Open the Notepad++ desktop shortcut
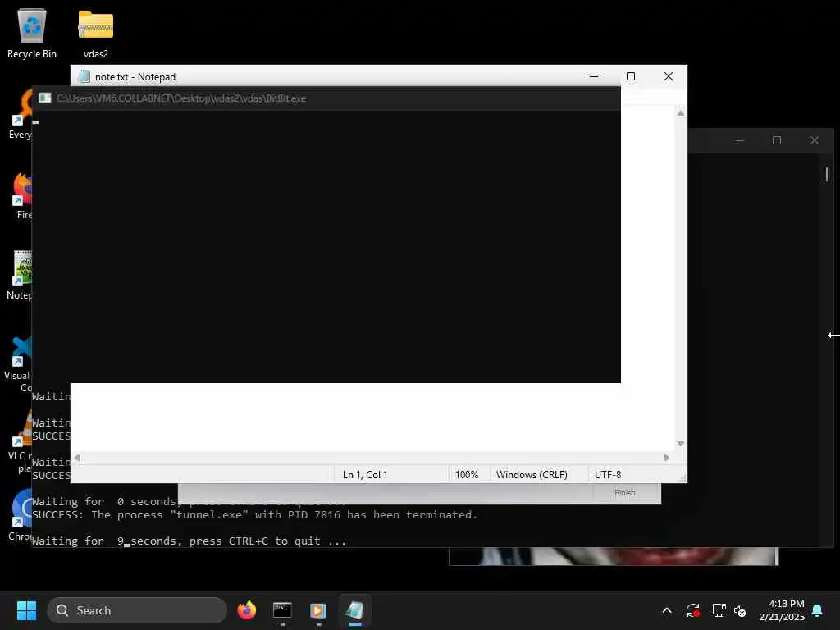Screen dimensions: 840x630 pyautogui.click(x=20, y=275)
